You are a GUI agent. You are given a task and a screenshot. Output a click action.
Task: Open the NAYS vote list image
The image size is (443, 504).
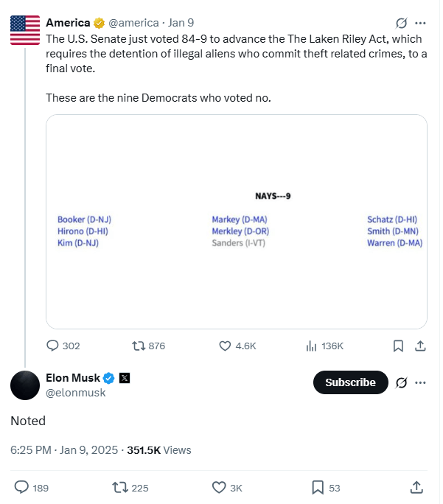pos(237,221)
